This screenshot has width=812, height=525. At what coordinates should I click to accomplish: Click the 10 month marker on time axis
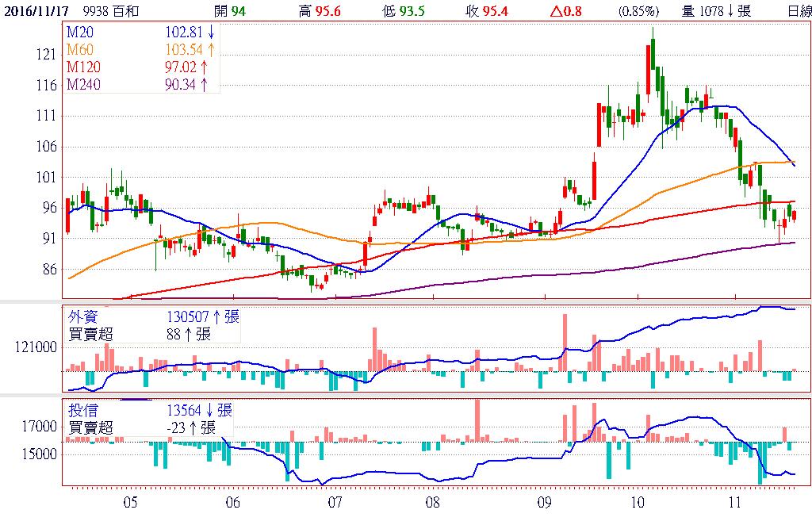click(x=636, y=503)
